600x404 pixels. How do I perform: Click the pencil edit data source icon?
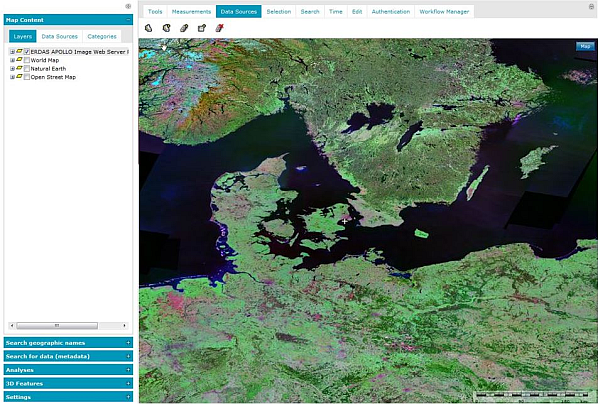pyautogui.click(x=184, y=28)
